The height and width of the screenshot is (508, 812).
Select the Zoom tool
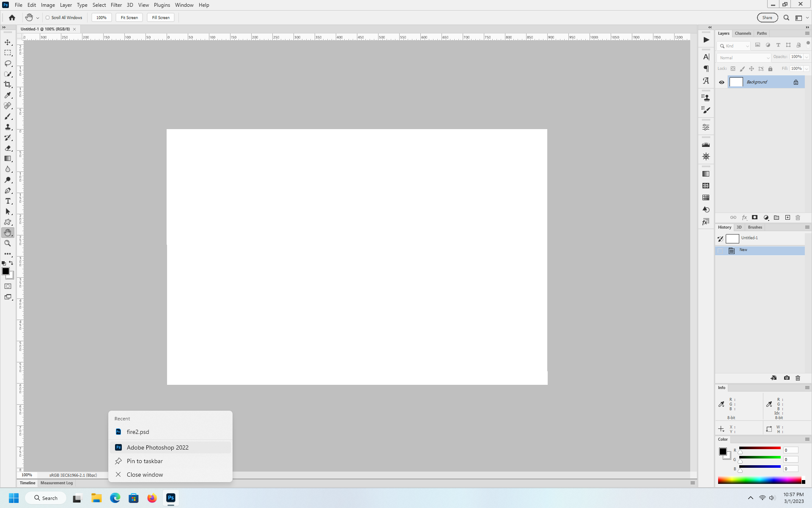coord(8,243)
